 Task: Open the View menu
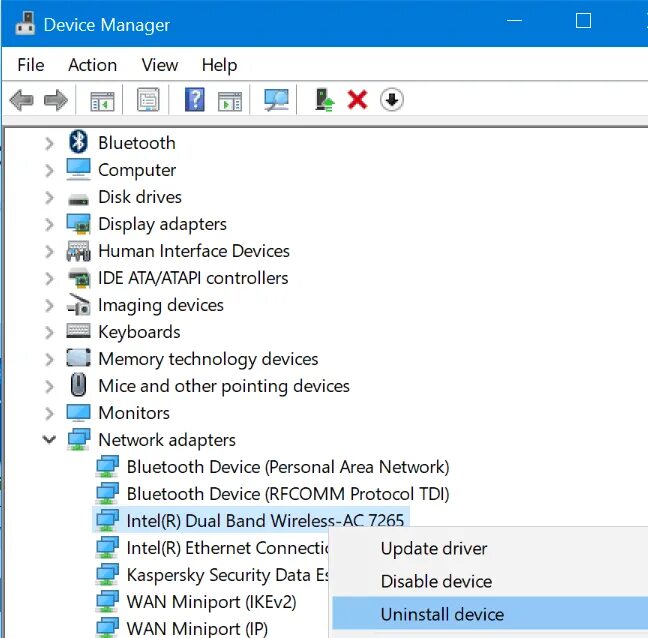coord(160,65)
